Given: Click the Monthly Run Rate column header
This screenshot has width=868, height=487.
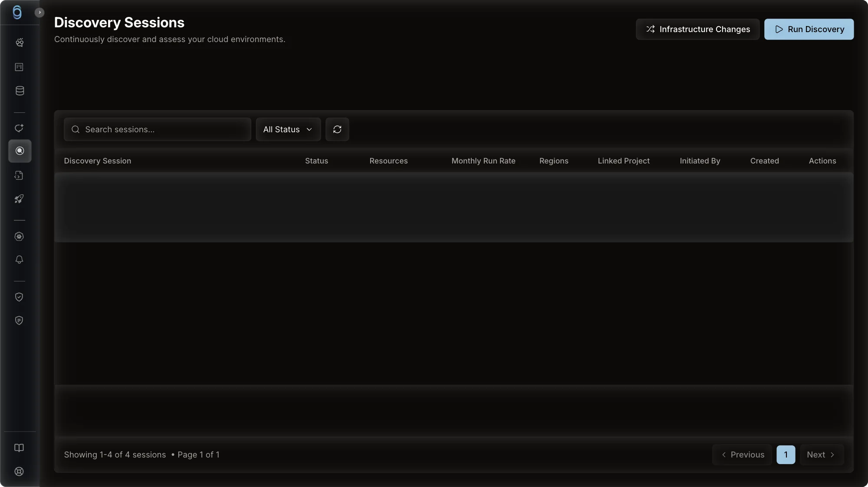Looking at the screenshot, I should [483, 161].
